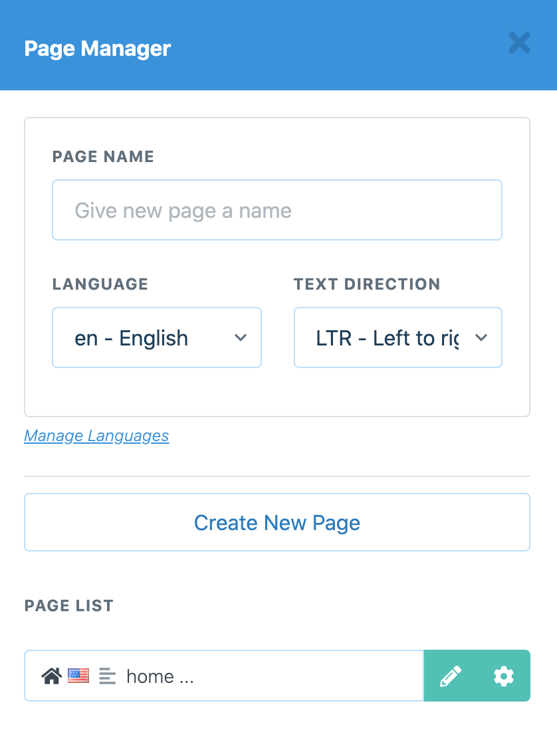Viewport: 557px width, 756px height.
Task: Click the TEXT DIRECTION label above its dropdown
Action: pyautogui.click(x=367, y=284)
